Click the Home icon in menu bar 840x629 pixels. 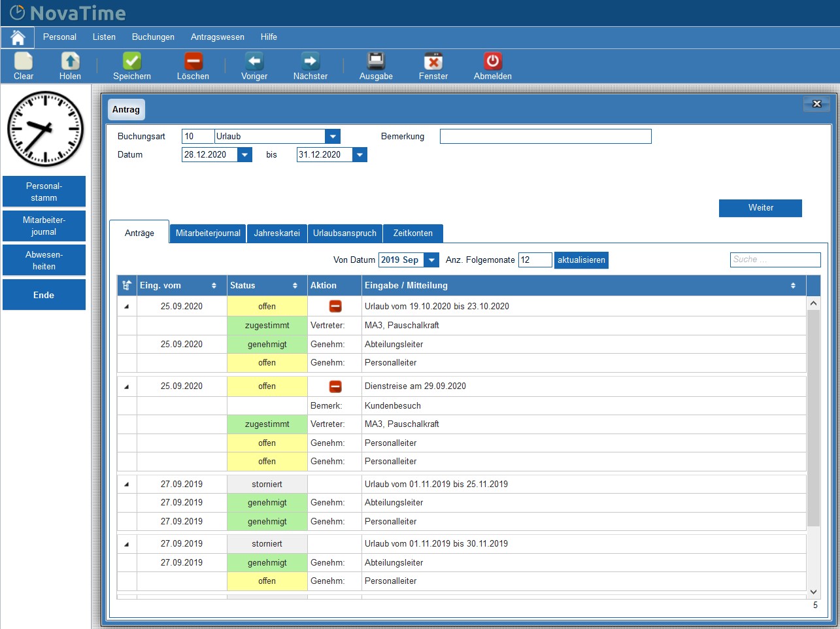coord(18,37)
